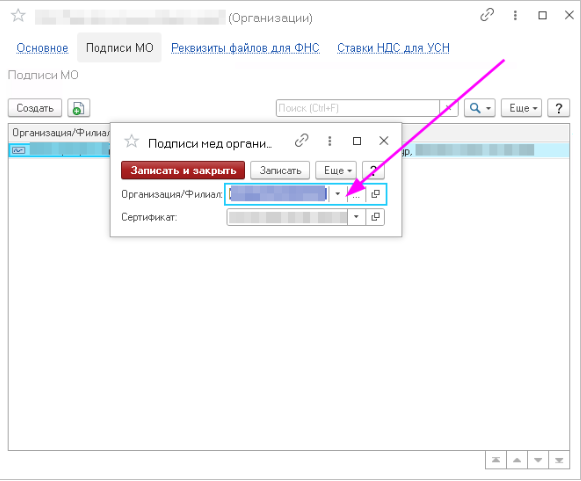This screenshot has height=481, width=581.
Task: Open dialog's three-dots menu
Action: tap(329, 141)
